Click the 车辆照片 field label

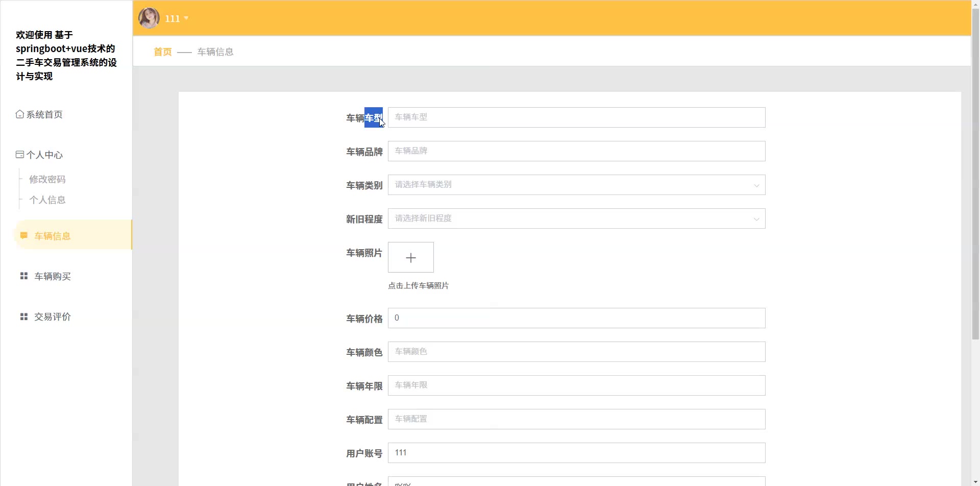pyautogui.click(x=364, y=253)
